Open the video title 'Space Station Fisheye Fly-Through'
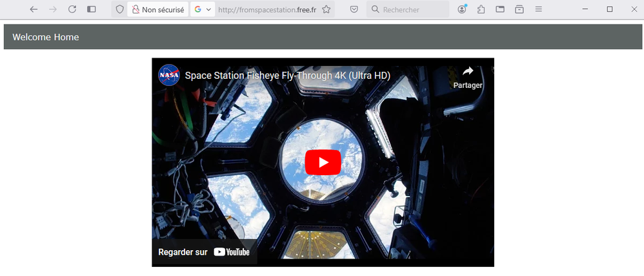Image resolution: width=644 pixels, height=276 pixels. click(288, 76)
